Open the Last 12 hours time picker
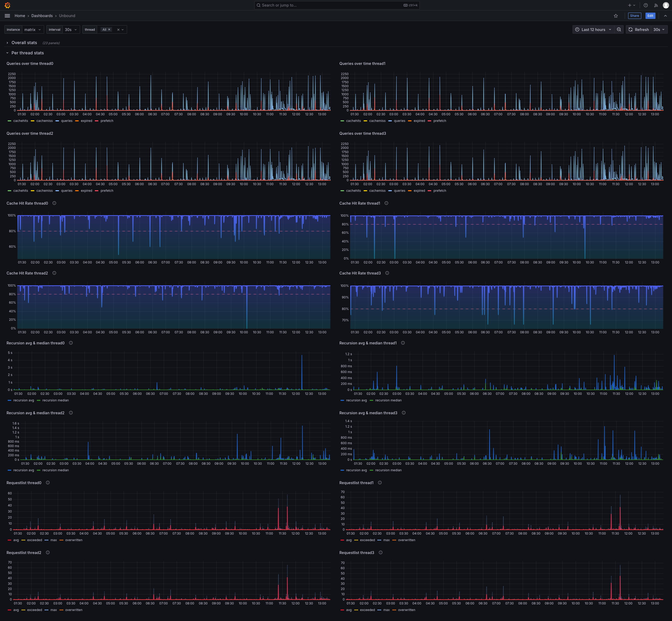Screen dimensions: 672x621 tap(593, 30)
